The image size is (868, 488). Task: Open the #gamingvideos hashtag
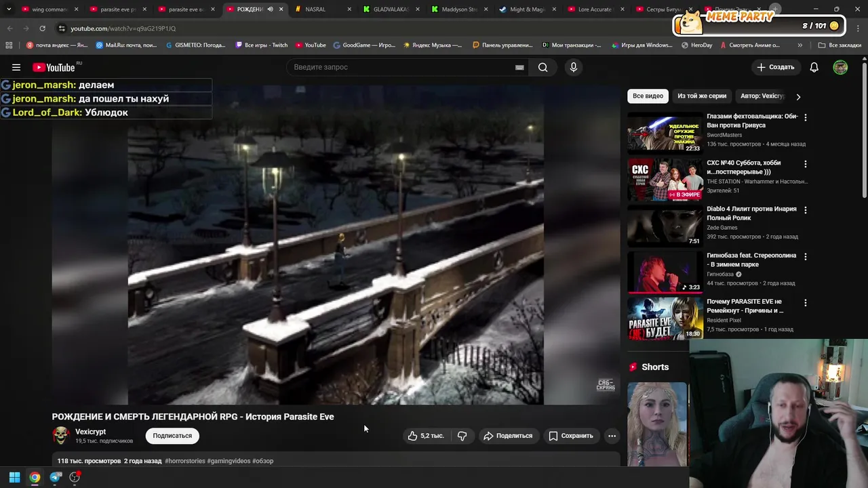[229, 461]
